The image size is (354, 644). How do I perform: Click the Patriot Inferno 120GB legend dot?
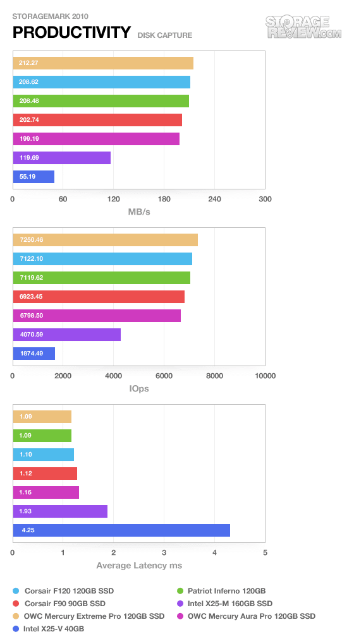[x=180, y=591]
